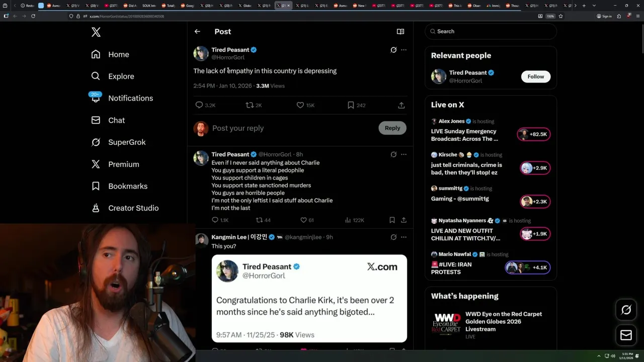Open the tab list dropdown
644x362 pixels.
tap(594, 6)
